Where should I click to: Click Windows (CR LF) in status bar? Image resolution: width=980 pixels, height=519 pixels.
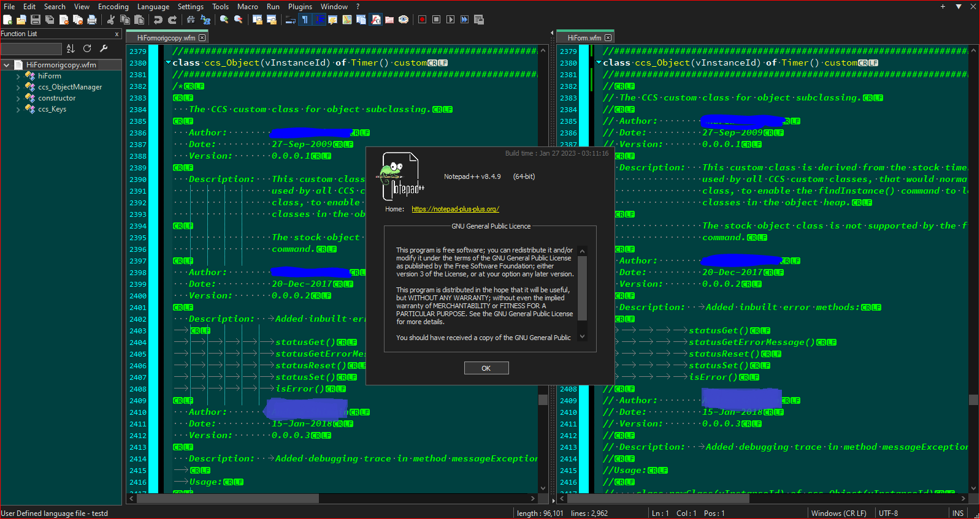point(838,513)
